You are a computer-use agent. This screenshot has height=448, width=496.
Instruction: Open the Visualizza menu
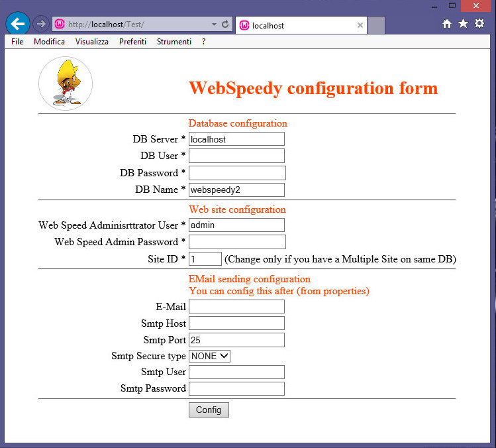coord(92,42)
